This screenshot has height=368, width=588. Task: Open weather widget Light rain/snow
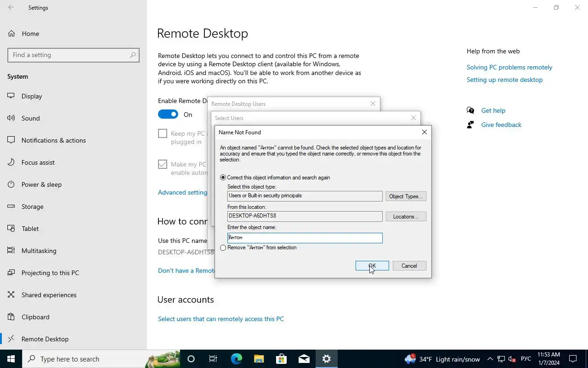442,359
